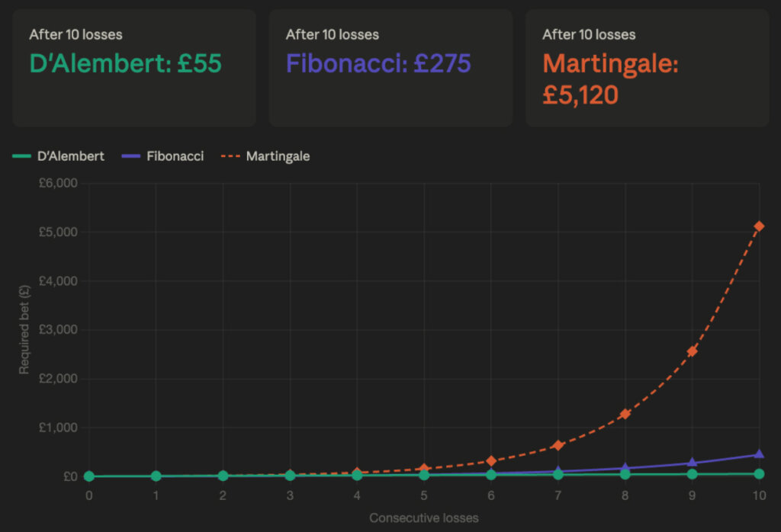Open the Fibonacci £275 summary card
The height and width of the screenshot is (532, 781).
390,67
